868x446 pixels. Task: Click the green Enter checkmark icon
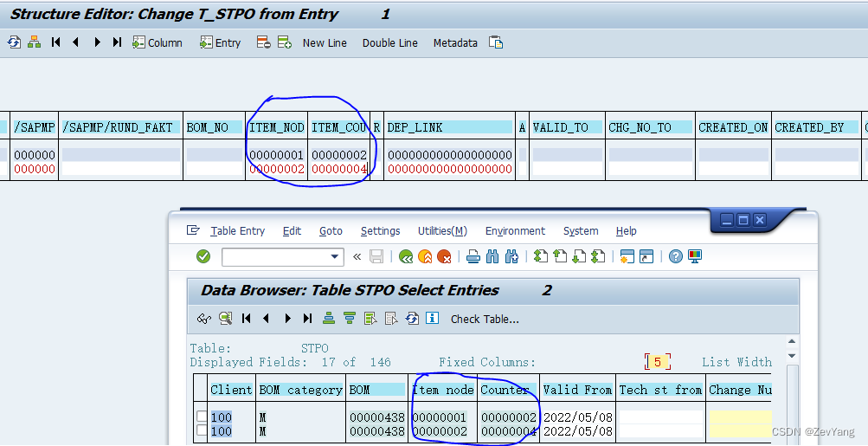tap(203, 256)
